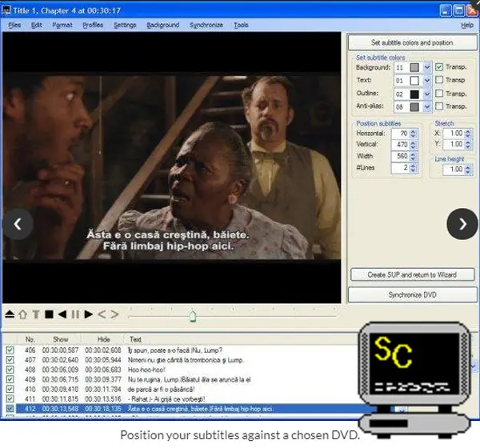Click the SC computer logo icon
Viewport: 480px width, 448px height.
pos(414,380)
